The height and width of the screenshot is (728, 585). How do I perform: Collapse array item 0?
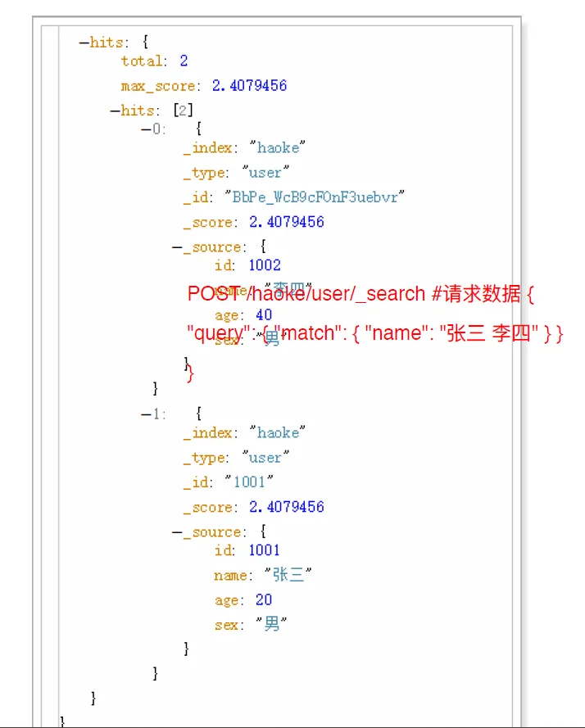pos(146,129)
